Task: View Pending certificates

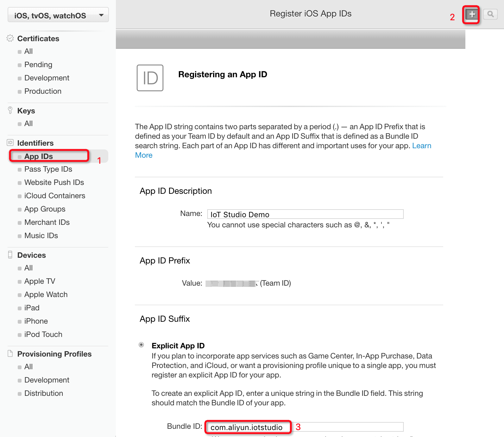Action: (38, 65)
